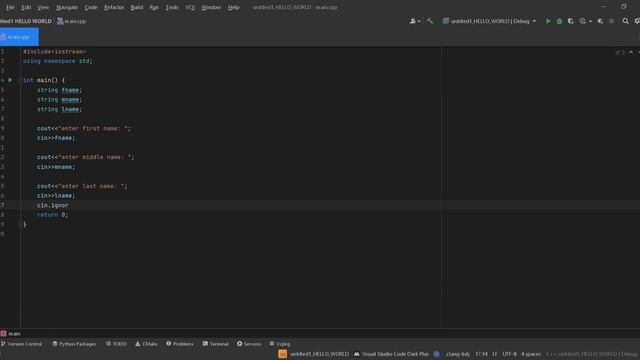Screen dimensions: 640x360
Task: Open the 4 spaces indent selector
Action: coord(531,354)
